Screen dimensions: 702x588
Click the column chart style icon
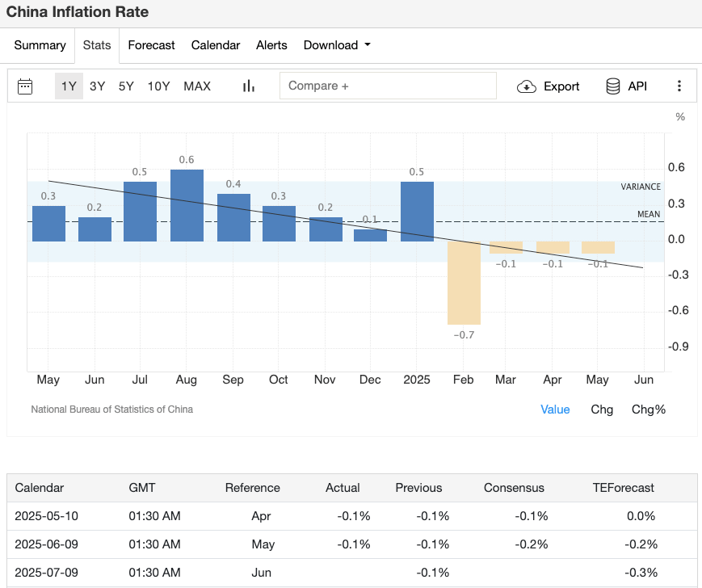click(249, 86)
